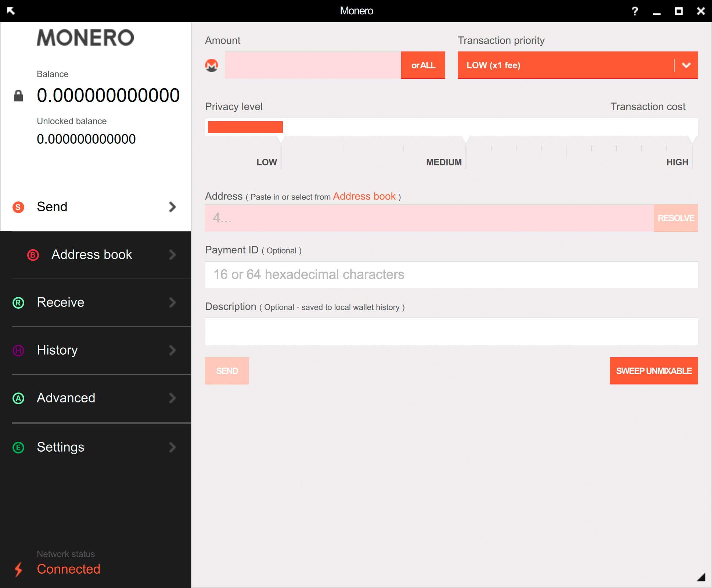Screen dimensions: 712x588
Task: Expand the Advanced panel arrow
Action: pos(173,398)
